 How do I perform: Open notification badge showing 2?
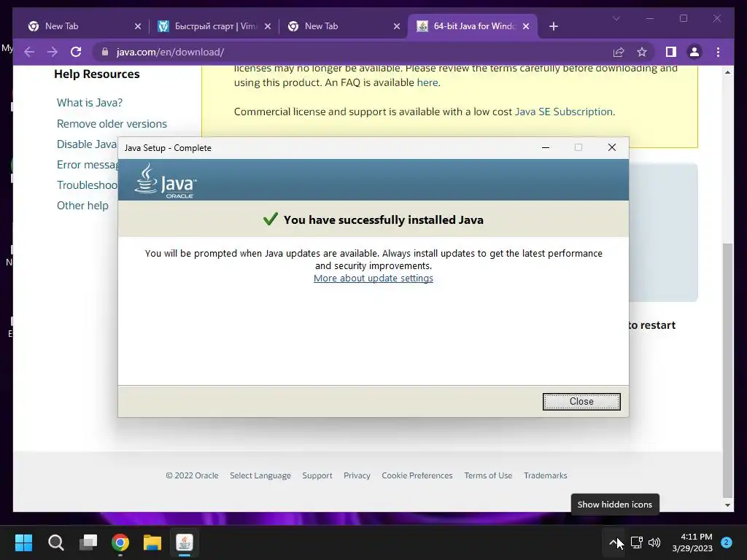(x=727, y=542)
